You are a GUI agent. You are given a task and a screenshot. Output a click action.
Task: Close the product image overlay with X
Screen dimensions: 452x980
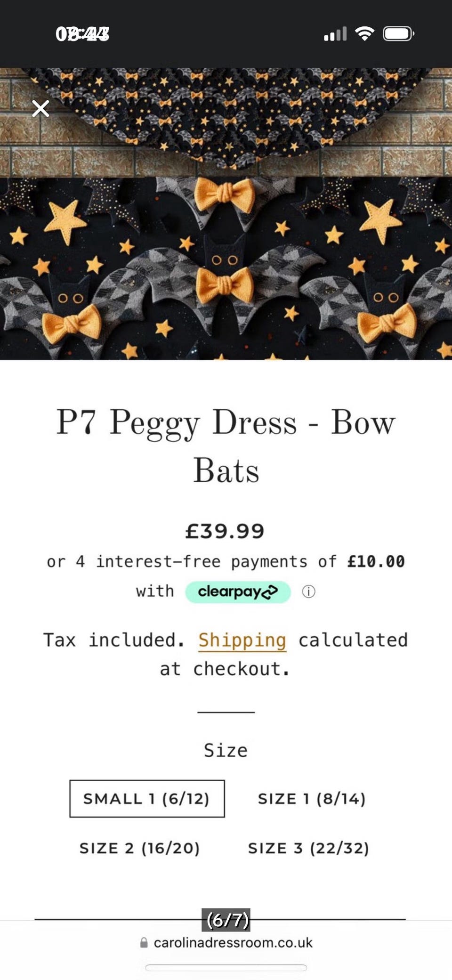[40, 108]
